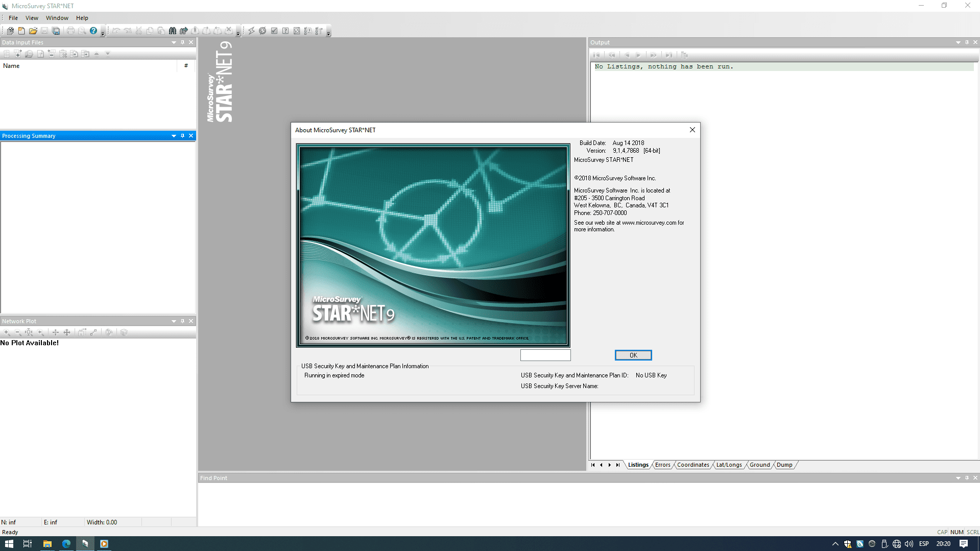Run the adjustment with the lightning icon
This screenshot has height=551, width=980.
(x=250, y=31)
